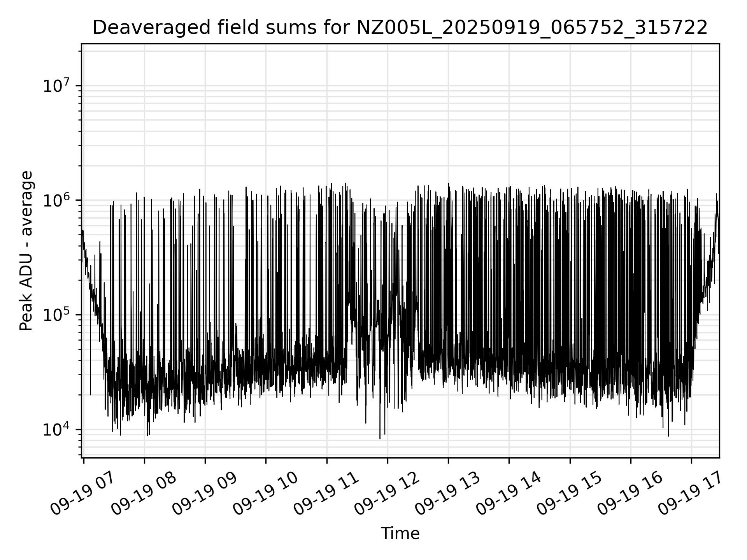Click the 10^5 y-axis tick label
747x560 pixels.
56,315
